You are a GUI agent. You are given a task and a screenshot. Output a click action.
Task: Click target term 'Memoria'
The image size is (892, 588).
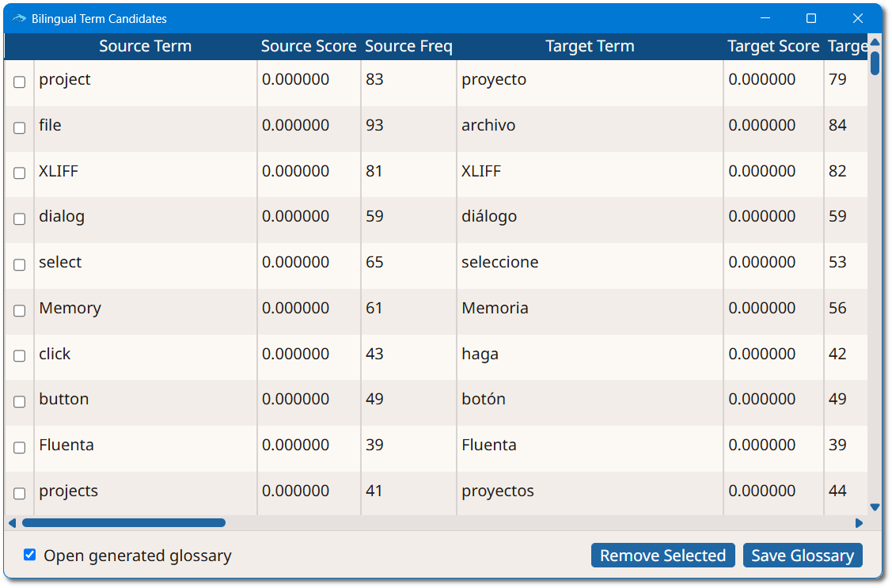[x=495, y=308]
